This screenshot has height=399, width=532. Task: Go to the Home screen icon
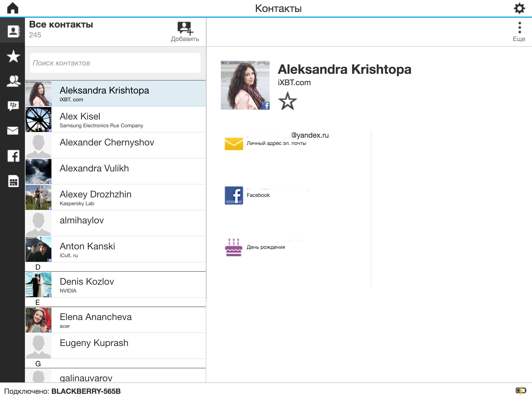[x=12, y=8]
